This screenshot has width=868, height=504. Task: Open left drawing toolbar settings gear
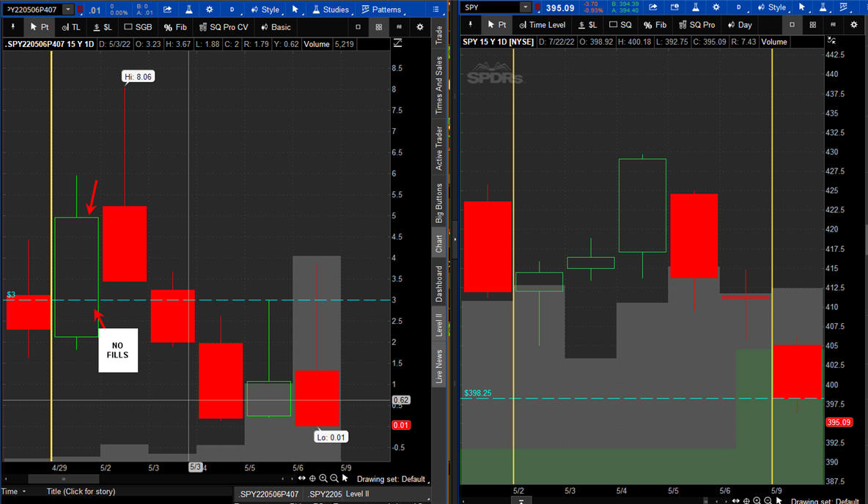(x=420, y=26)
